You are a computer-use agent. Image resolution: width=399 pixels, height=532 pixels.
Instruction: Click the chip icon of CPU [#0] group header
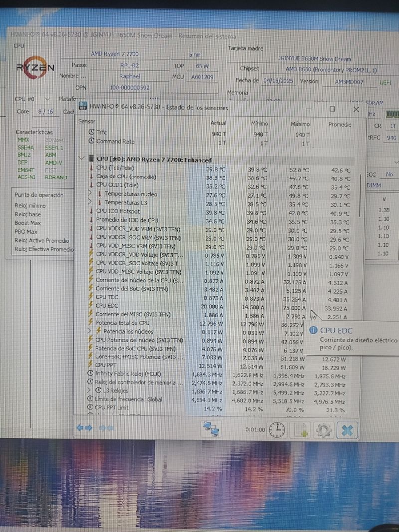tap(91, 158)
